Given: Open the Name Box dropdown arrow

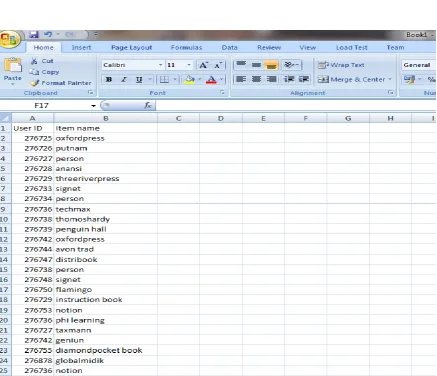Looking at the screenshot, I should click(x=93, y=106).
